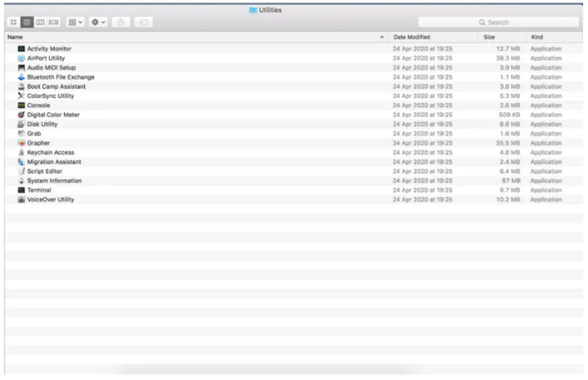
Task: Click the 'Audio MIDI Setup' name text
Action: tap(51, 68)
